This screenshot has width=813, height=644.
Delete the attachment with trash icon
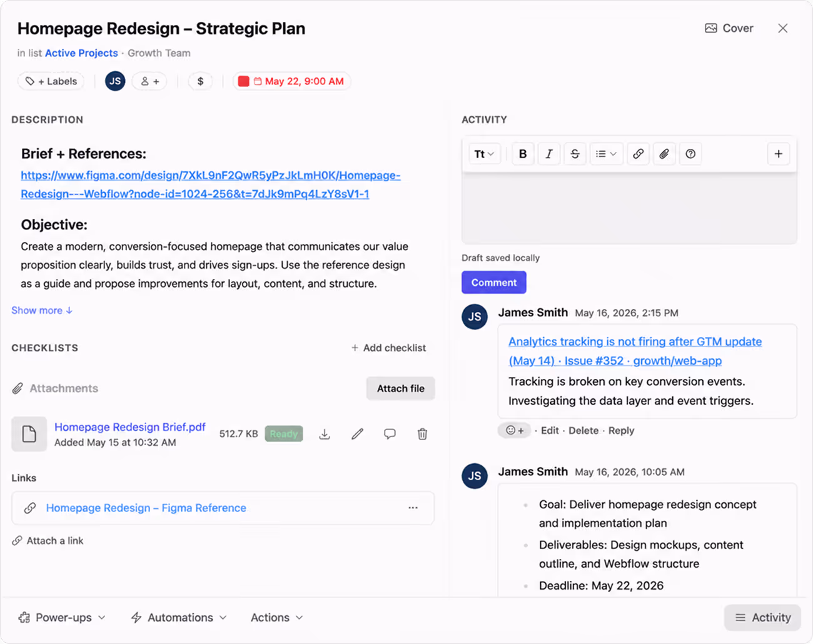[422, 434]
